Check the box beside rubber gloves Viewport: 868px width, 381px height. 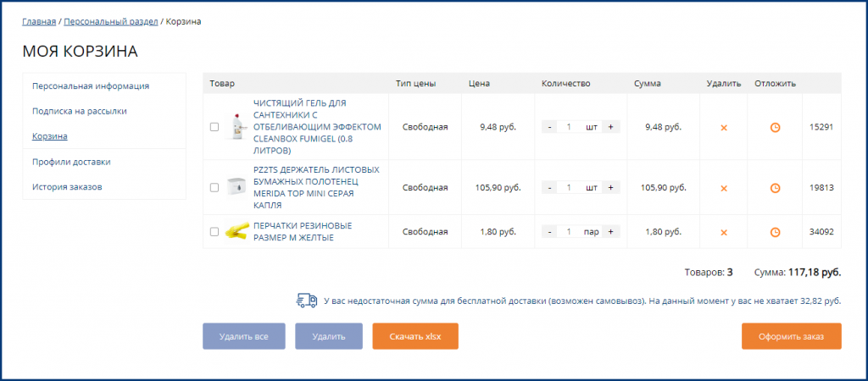(x=214, y=231)
